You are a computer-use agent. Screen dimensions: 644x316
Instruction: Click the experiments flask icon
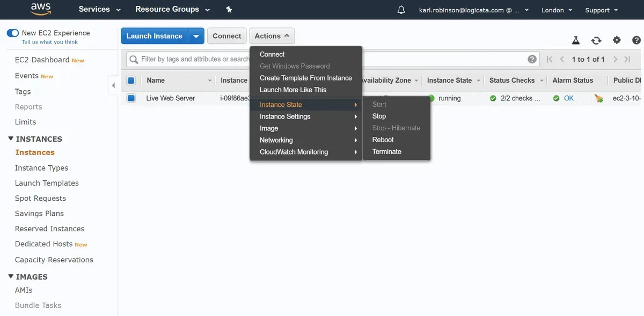(x=576, y=40)
